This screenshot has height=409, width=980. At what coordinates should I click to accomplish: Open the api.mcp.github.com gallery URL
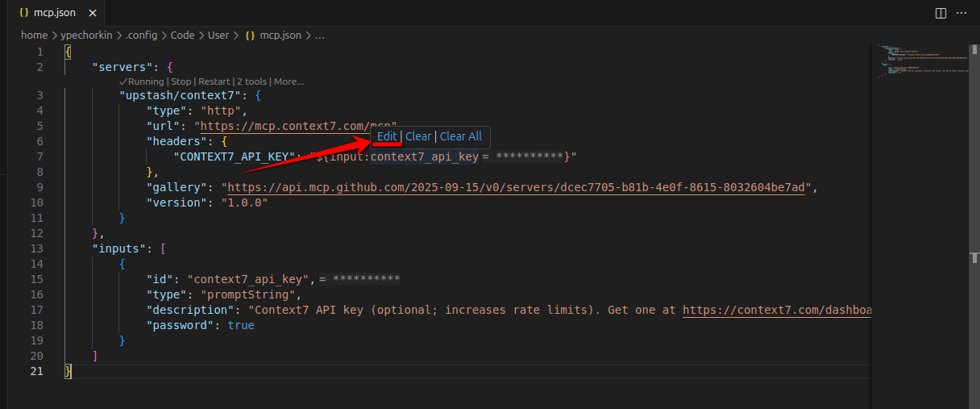[x=517, y=187]
